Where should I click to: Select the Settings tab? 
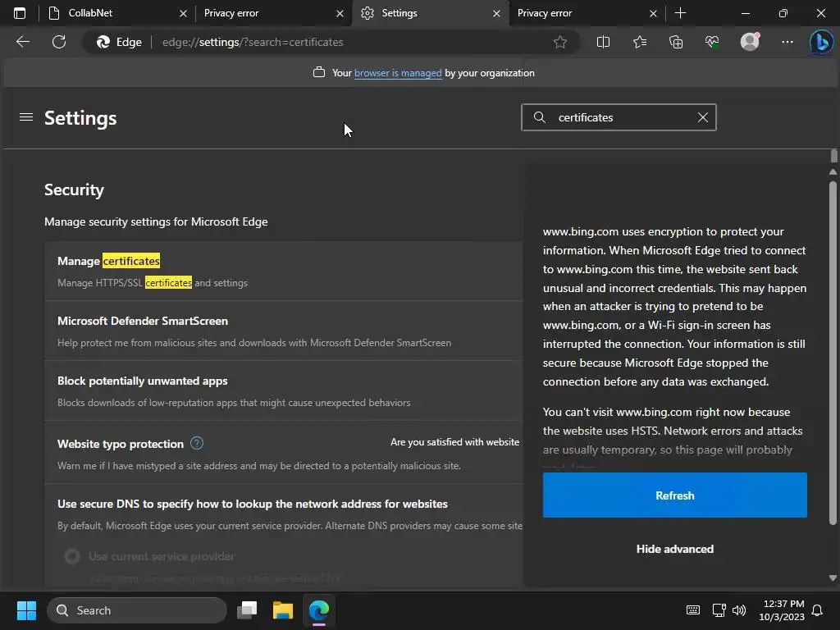430,13
